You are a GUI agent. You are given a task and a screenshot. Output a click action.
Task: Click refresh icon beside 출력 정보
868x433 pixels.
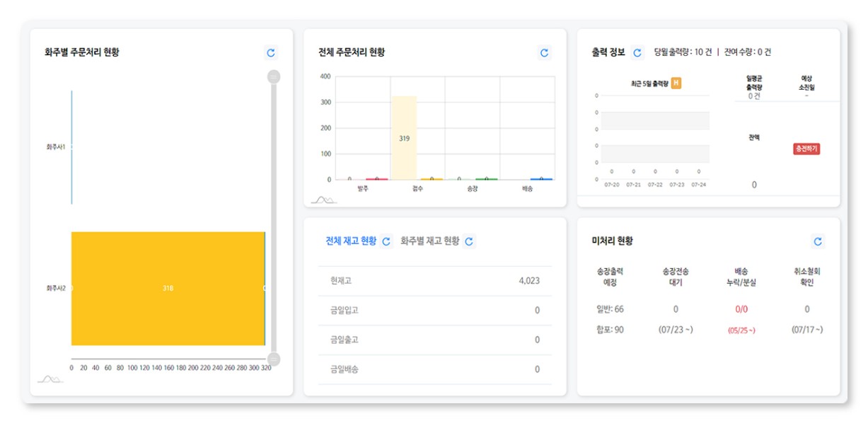coord(637,52)
